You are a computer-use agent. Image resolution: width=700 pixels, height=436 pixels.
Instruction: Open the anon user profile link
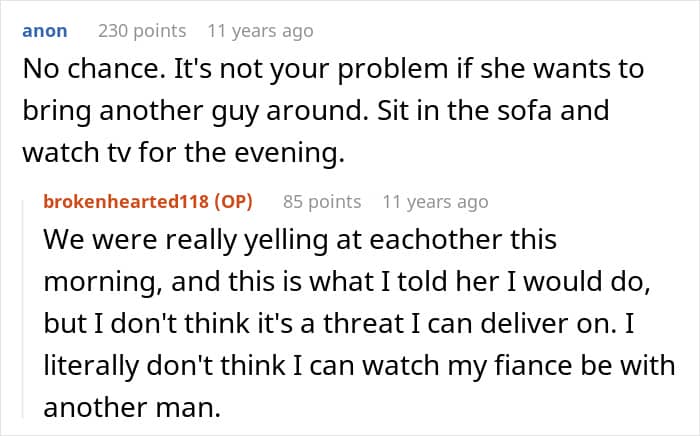pyautogui.click(x=45, y=31)
